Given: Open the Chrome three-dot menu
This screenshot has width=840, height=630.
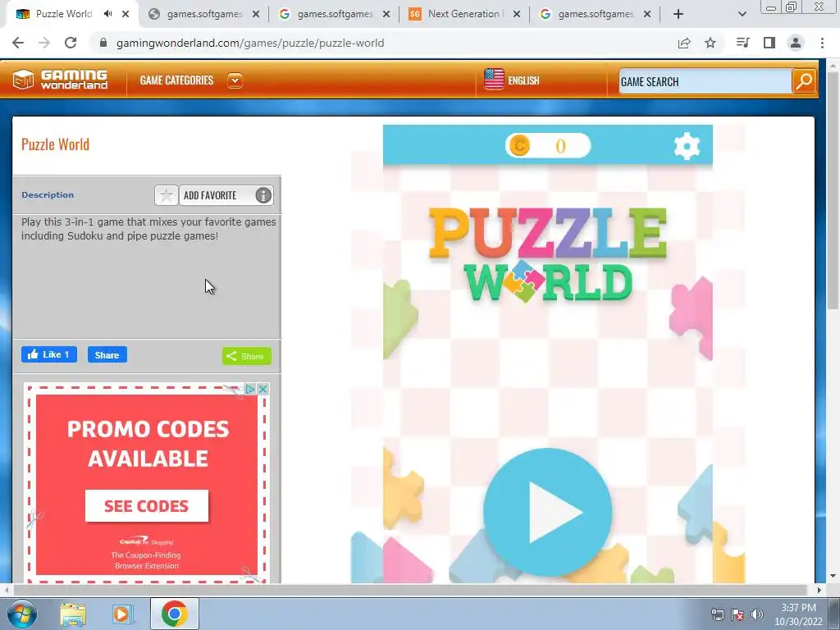Looking at the screenshot, I should (x=822, y=43).
